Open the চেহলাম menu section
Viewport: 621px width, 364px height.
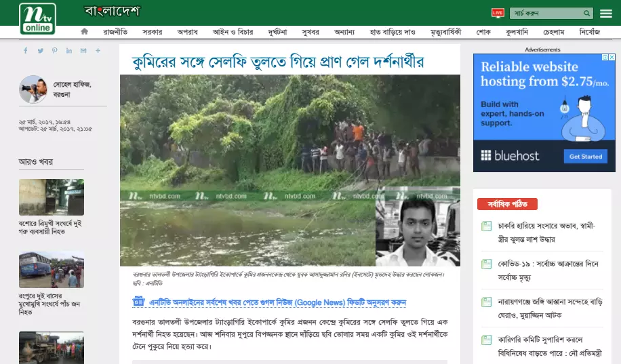pos(554,32)
